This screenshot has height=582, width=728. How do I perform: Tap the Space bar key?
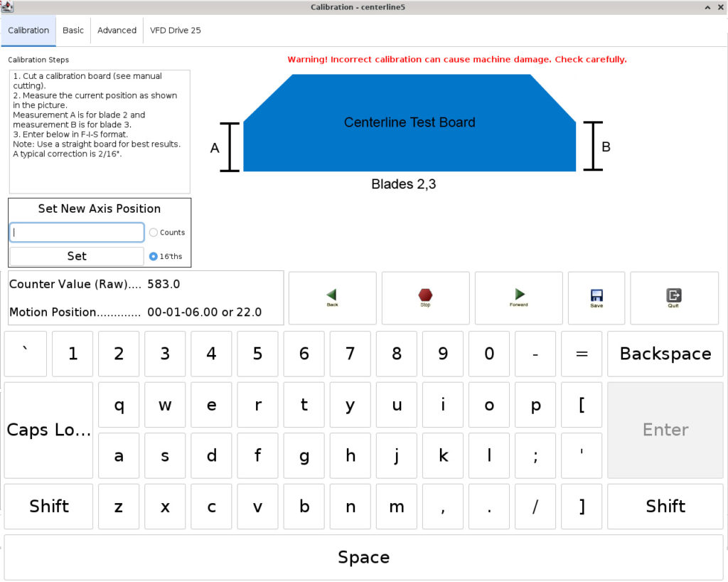(x=363, y=557)
